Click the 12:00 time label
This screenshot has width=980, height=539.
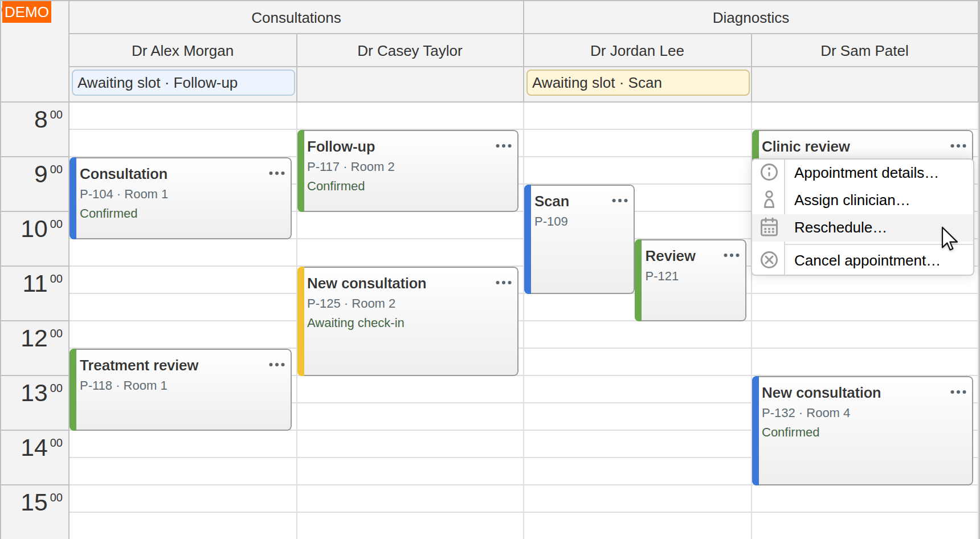(x=42, y=338)
